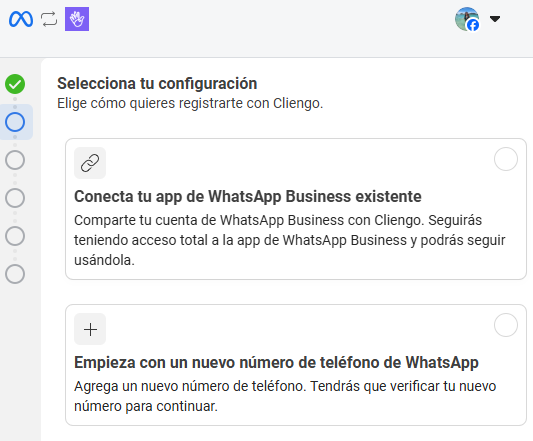Select radio for new WhatsApp phone number
This screenshot has height=441, width=533.
click(x=506, y=325)
